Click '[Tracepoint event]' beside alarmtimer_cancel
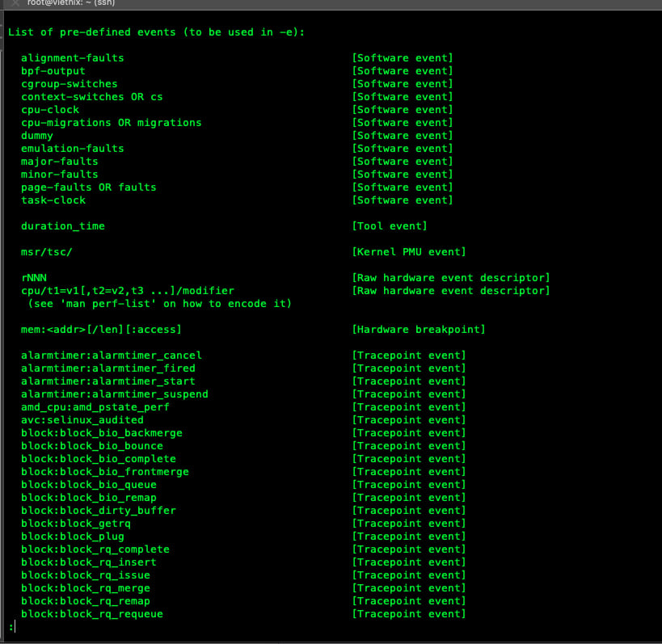The image size is (662, 644). pyautogui.click(x=409, y=356)
